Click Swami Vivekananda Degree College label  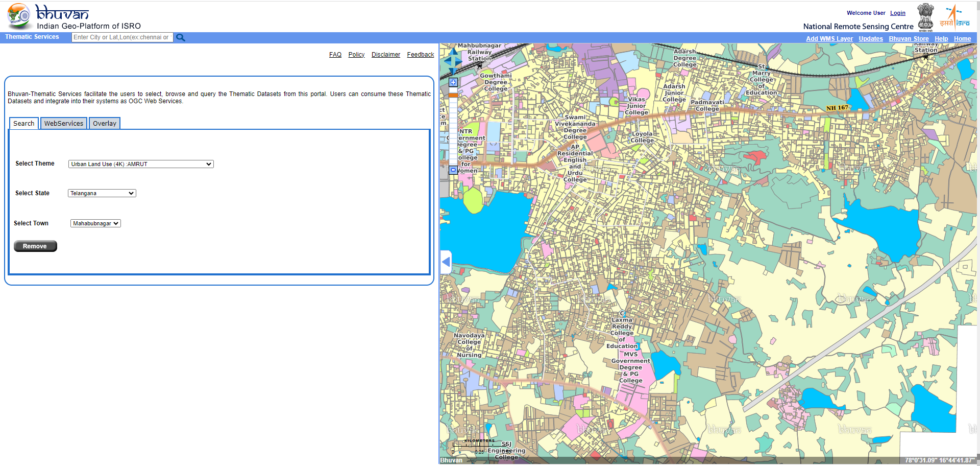click(x=575, y=127)
